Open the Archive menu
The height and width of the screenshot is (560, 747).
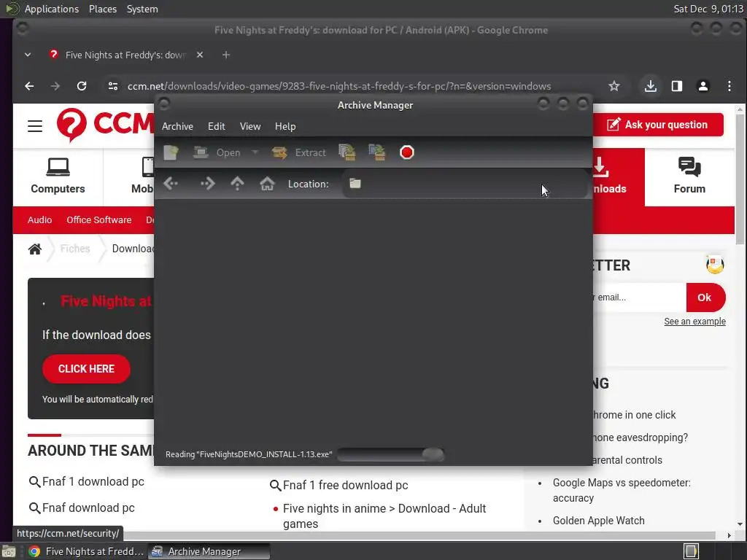click(x=177, y=127)
